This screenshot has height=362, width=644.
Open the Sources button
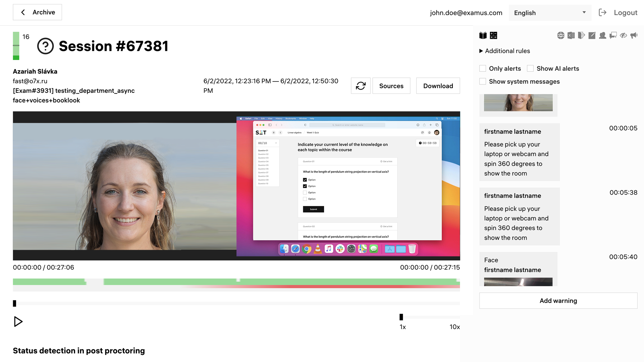tap(391, 86)
